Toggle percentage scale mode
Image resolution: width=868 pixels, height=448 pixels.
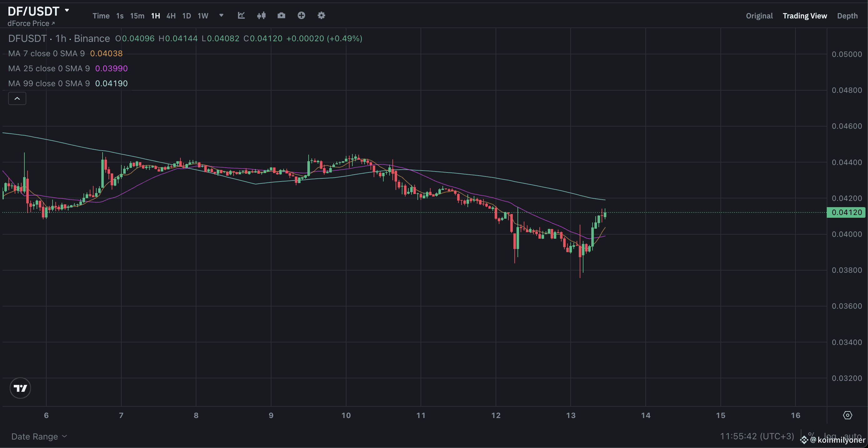point(810,435)
